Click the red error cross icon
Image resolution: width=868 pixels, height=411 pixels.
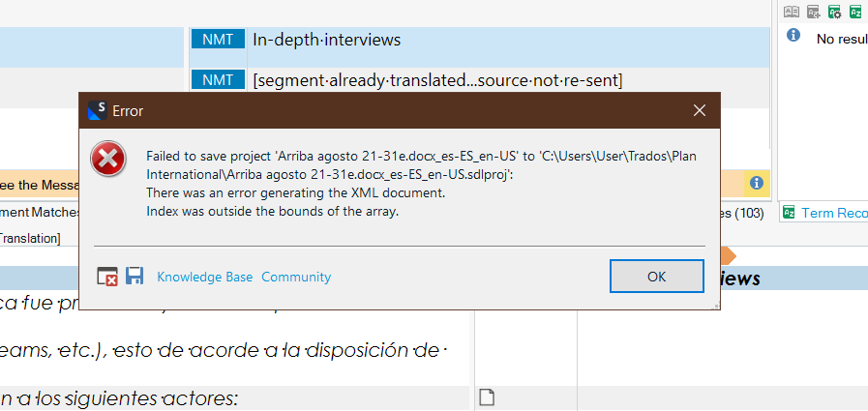(x=108, y=159)
